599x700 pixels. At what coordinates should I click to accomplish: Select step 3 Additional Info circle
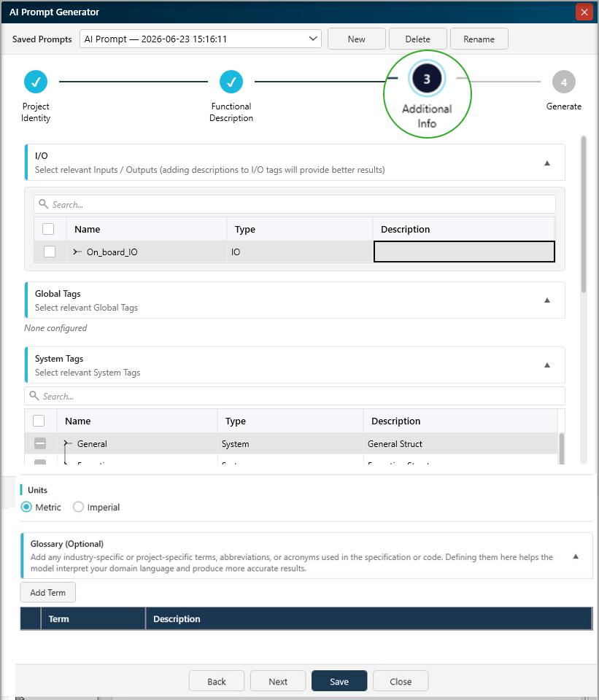click(x=427, y=79)
